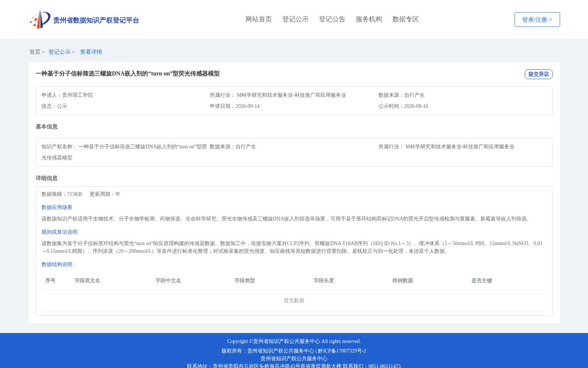Image resolution: width=588 pixels, height=368 pixels.
Task: Click the 是否主键 column header
Action: pos(482,280)
